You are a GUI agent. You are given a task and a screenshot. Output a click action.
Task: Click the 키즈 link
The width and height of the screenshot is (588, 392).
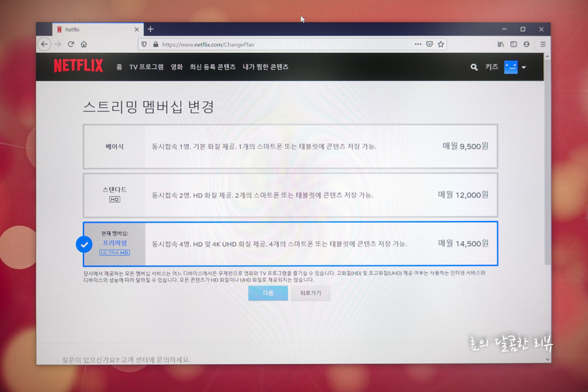pyautogui.click(x=492, y=67)
